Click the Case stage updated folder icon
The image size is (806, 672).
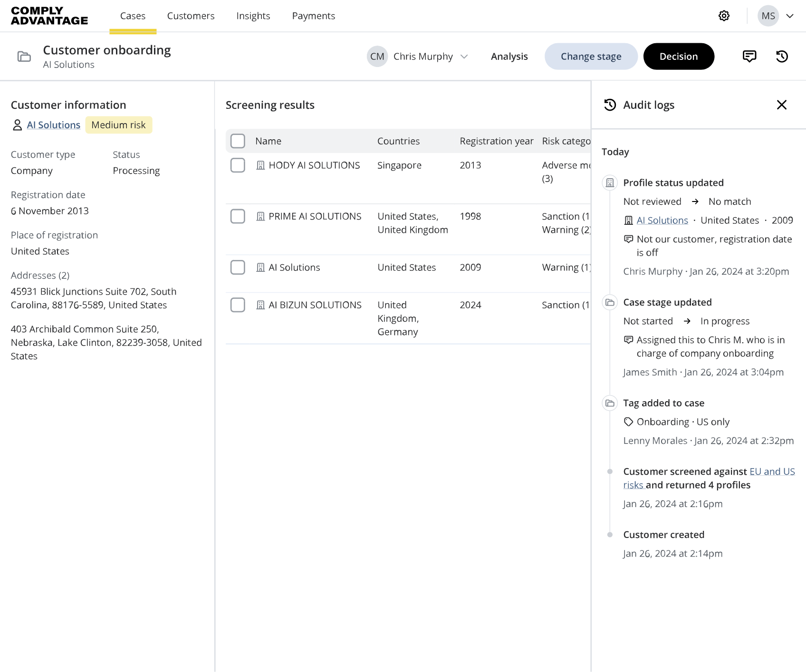click(x=610, y=303)
